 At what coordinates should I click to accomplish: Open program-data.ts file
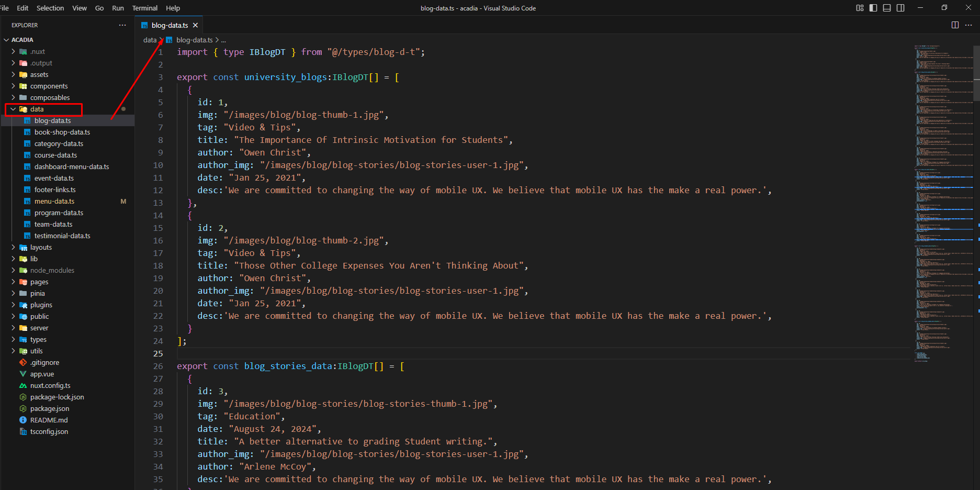point(67,213)
